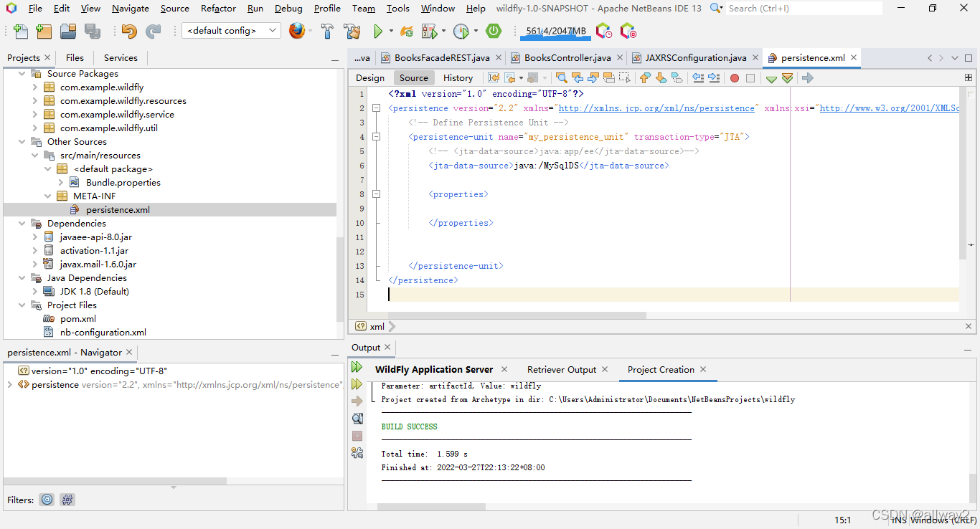Click the green power button toolbar icon
This screenshot has width=980, height=529.
494,31
